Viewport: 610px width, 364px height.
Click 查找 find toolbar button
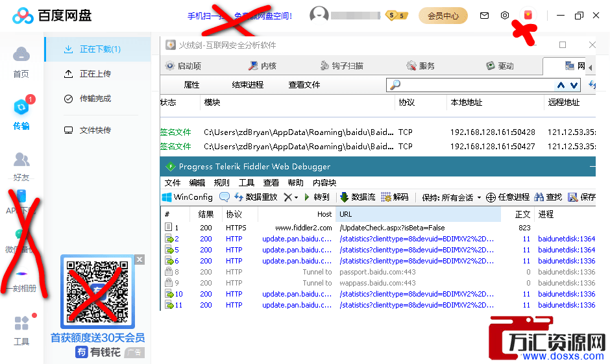coord(548,197)
